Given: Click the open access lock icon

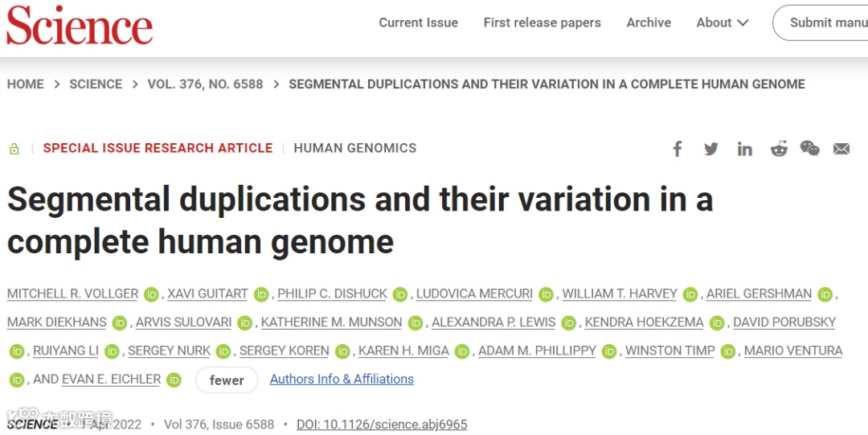Looking at the screenshot, I should 14,149.
